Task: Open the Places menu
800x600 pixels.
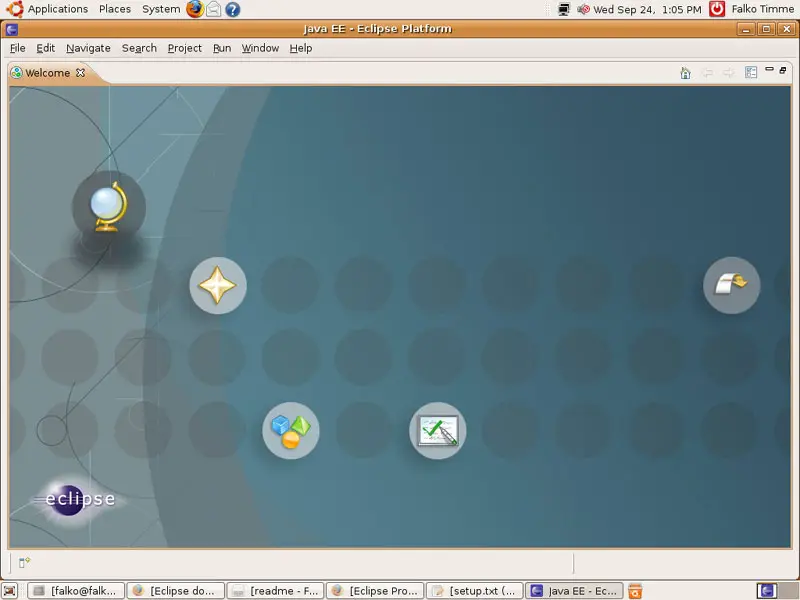Action: (x=115, y=9)
